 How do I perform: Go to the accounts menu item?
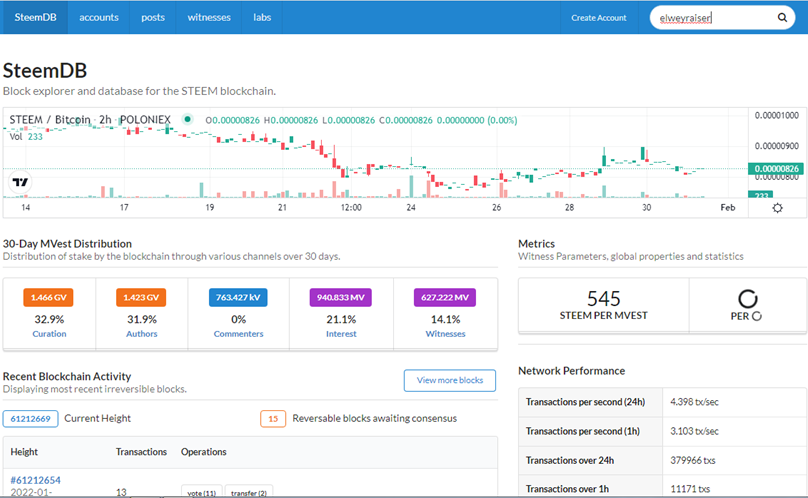coord(99,17)
